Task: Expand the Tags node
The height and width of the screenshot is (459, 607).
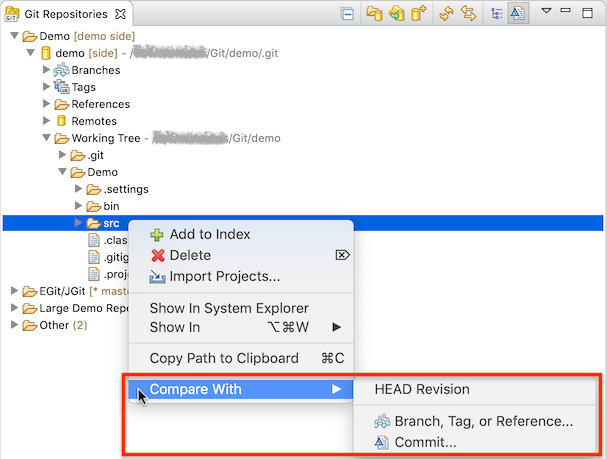Action: (46, 87)
